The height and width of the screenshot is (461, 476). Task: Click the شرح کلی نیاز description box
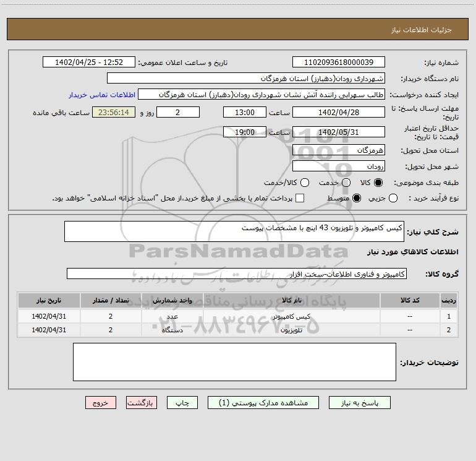(234, 231)
